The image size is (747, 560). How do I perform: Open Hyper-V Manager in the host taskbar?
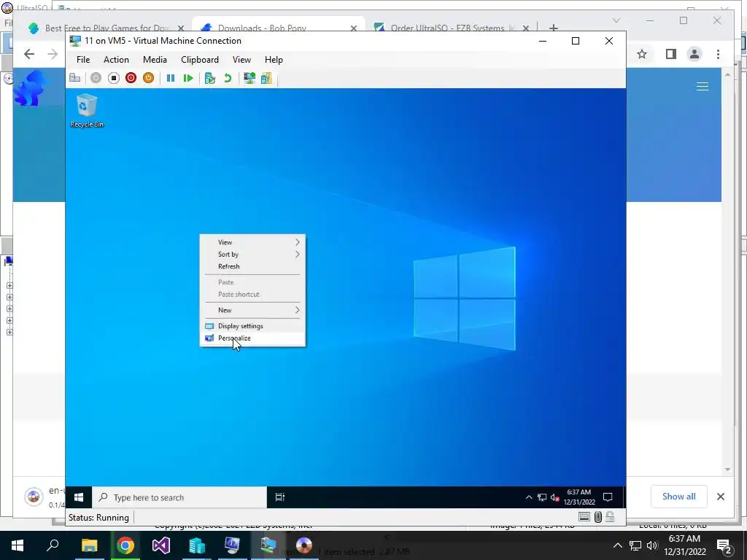[197, 545]
